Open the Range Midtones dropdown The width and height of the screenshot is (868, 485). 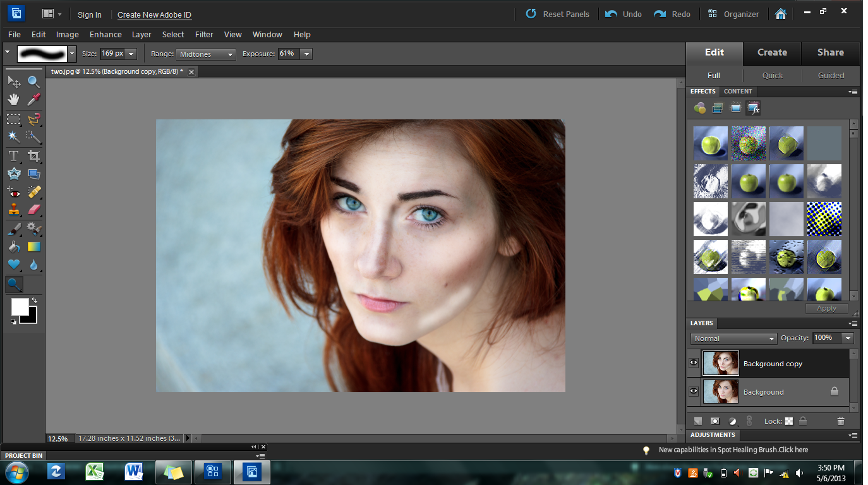pos(206,54)
